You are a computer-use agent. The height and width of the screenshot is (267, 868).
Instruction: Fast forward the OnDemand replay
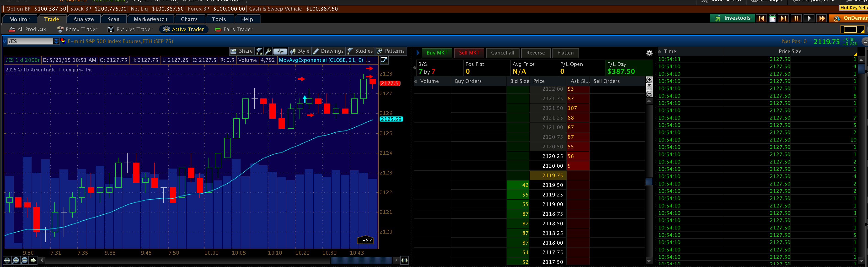click(822, 18)
